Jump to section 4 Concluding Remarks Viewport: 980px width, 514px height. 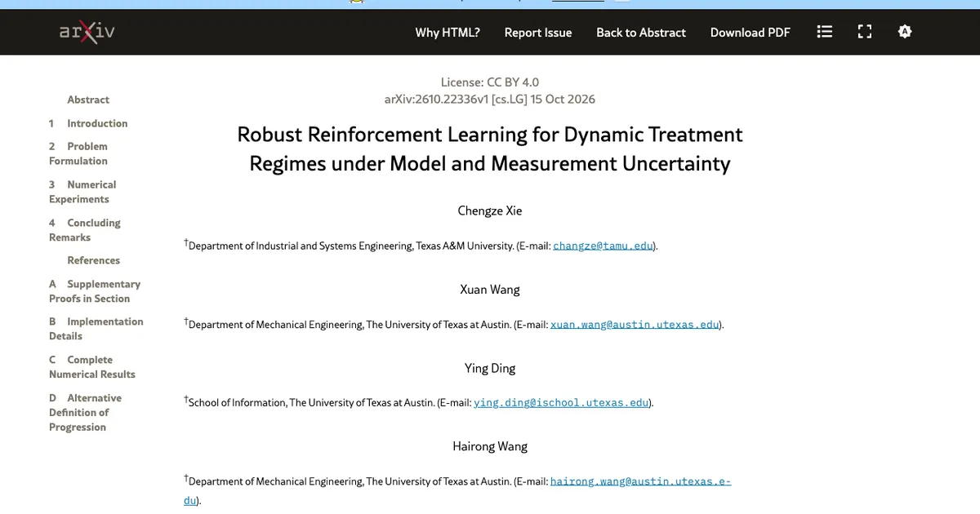click(85, 230)
